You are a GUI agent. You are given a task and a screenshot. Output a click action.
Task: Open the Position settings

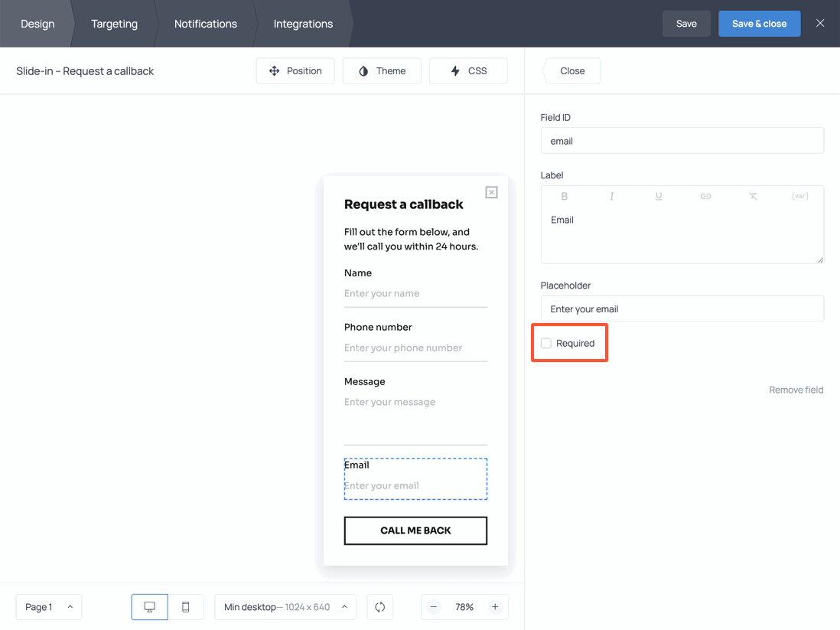tap(295, 70)
